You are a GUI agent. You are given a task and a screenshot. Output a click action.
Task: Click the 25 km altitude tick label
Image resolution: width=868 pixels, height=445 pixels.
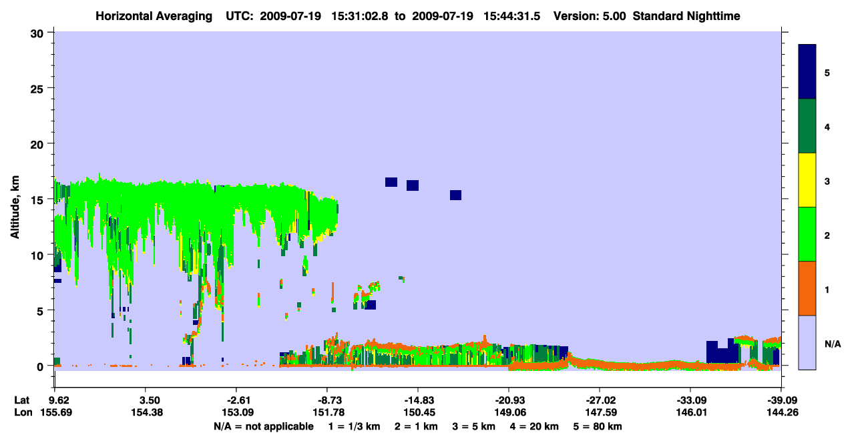39,89
